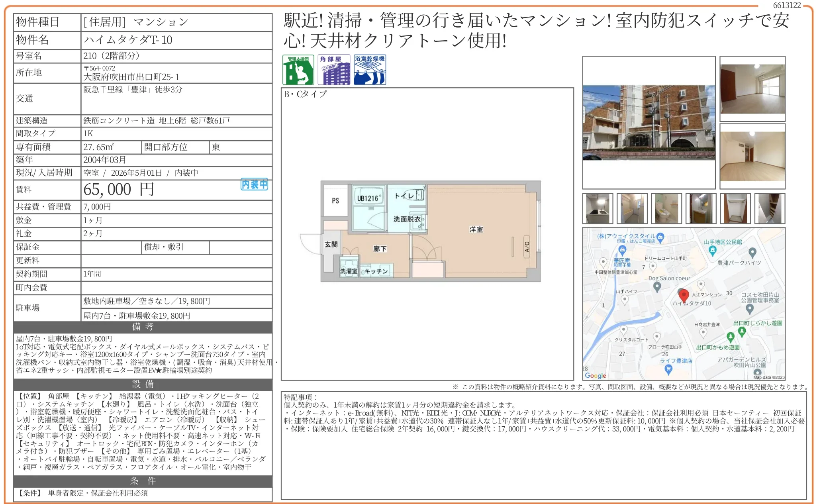Click the 管理人巡回 green feature icon

tap(298, 70)
